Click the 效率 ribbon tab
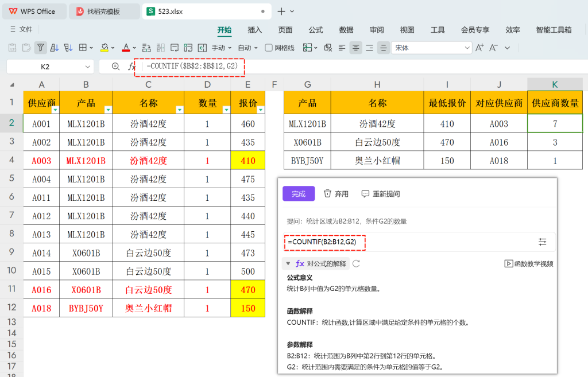 coord(513,30)
